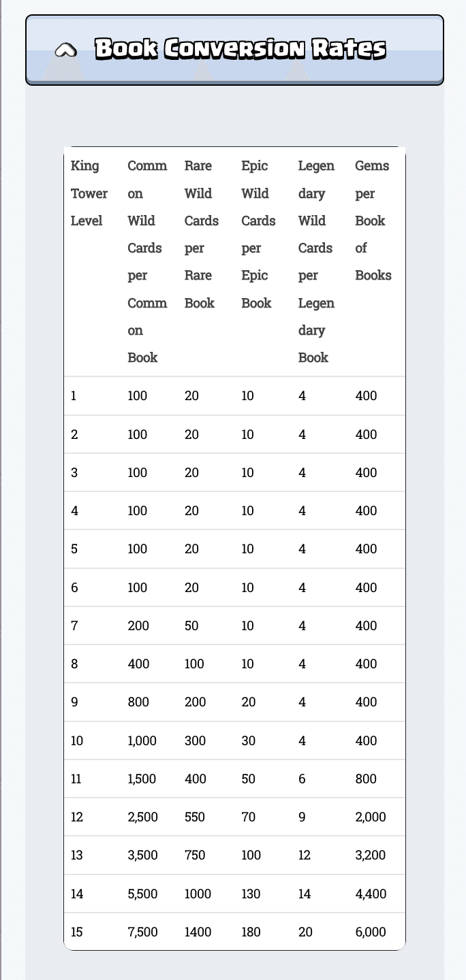Select the 1400 rare cards cell
The image size is (466, 980).
point(198,932)
